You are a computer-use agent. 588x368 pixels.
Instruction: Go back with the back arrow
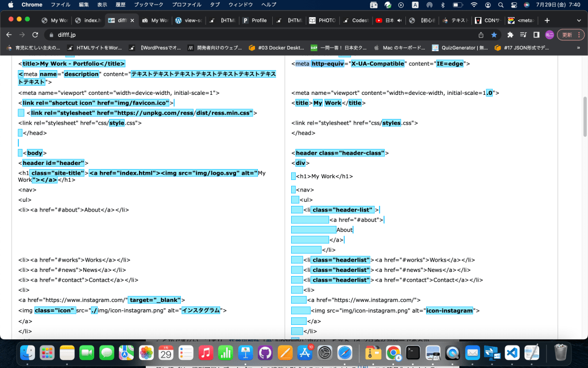point(9,34)
